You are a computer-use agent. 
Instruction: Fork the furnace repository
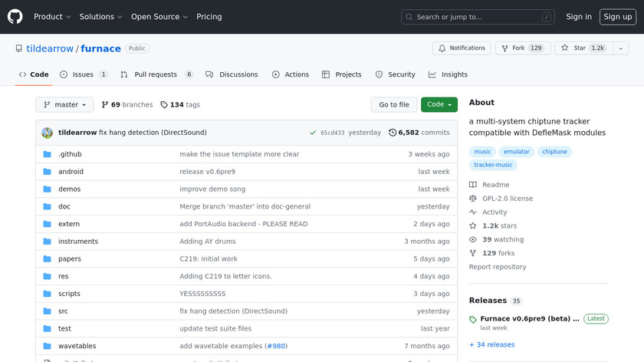pos(519,48)
